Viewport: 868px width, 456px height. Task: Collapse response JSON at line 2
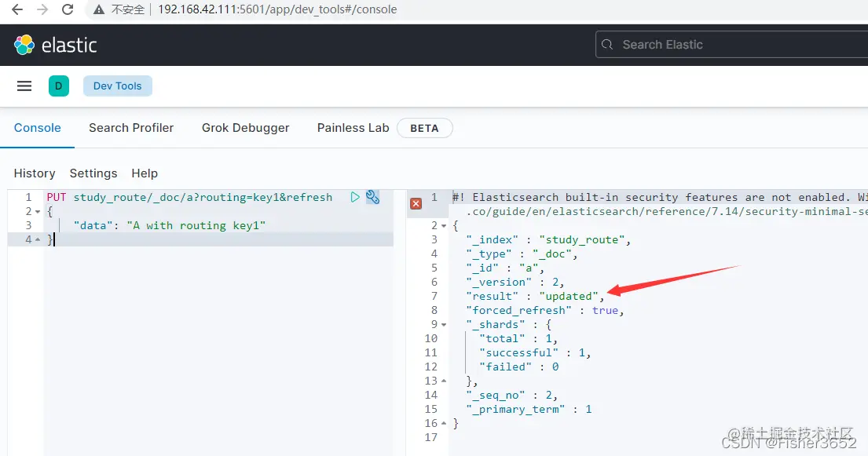tap(444, 226)
